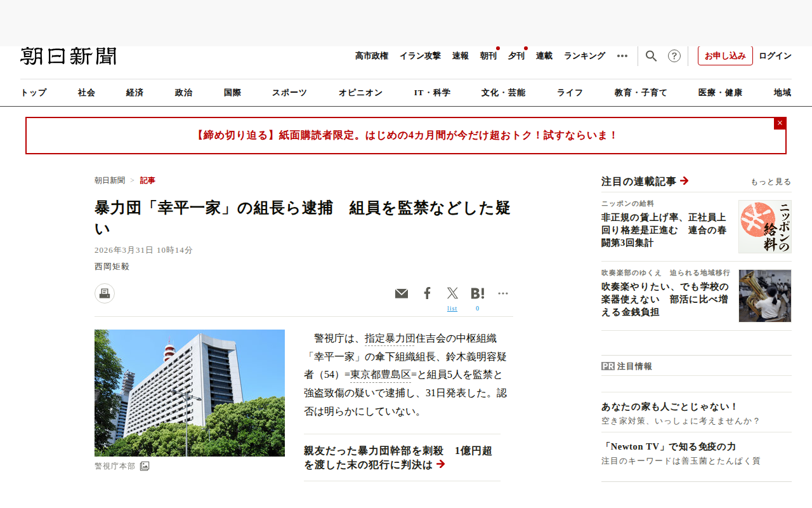This screenshot has height=508, width=812.
Task: Click the article headline 暴力団「幸平一家」の組長ら逮捕
Action: click(303, 217)
